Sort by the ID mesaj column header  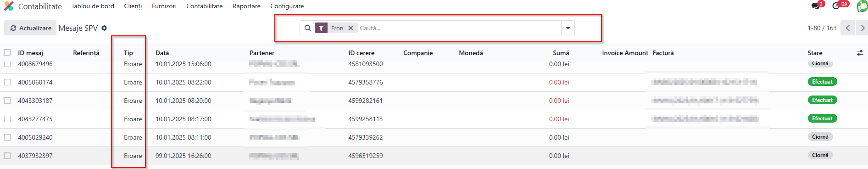coord(31,53)
